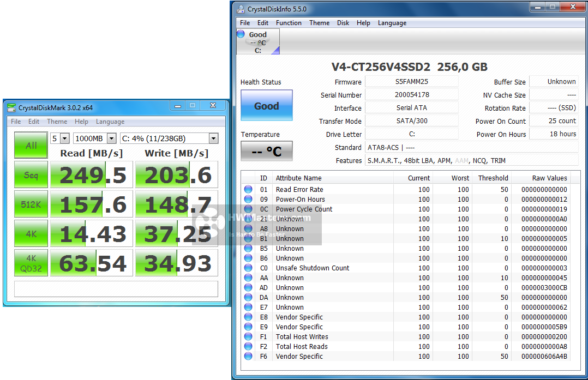Image resolution: width=588 pixels, height=380 pixels.
Task: Click the status icon in the E9 Vendor Specific row
Action: 248,327
